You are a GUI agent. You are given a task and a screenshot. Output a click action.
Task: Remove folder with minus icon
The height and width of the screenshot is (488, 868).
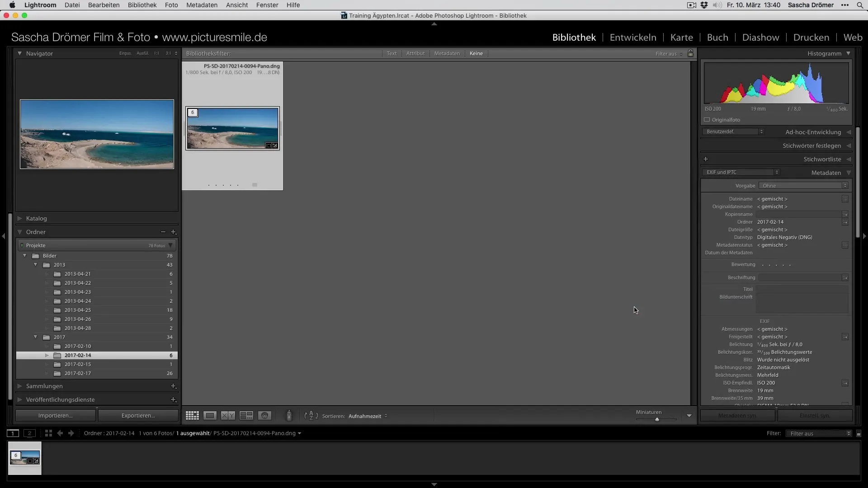tap(163, 232)
